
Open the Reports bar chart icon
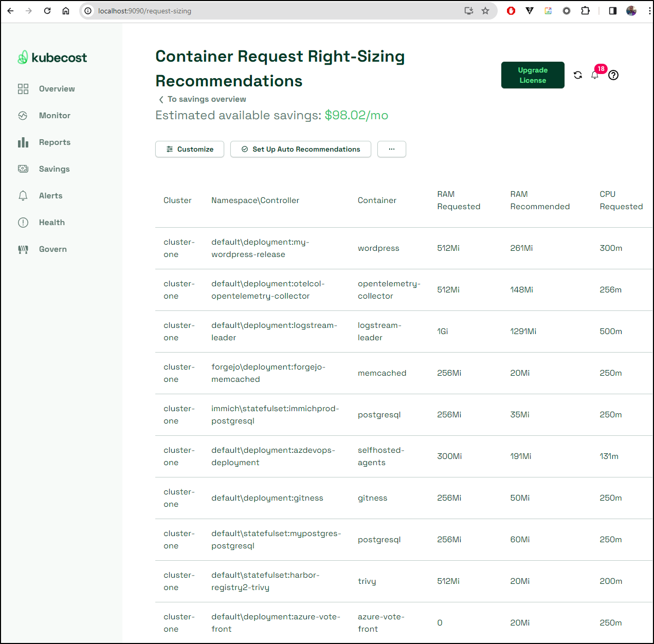[23, 142]
